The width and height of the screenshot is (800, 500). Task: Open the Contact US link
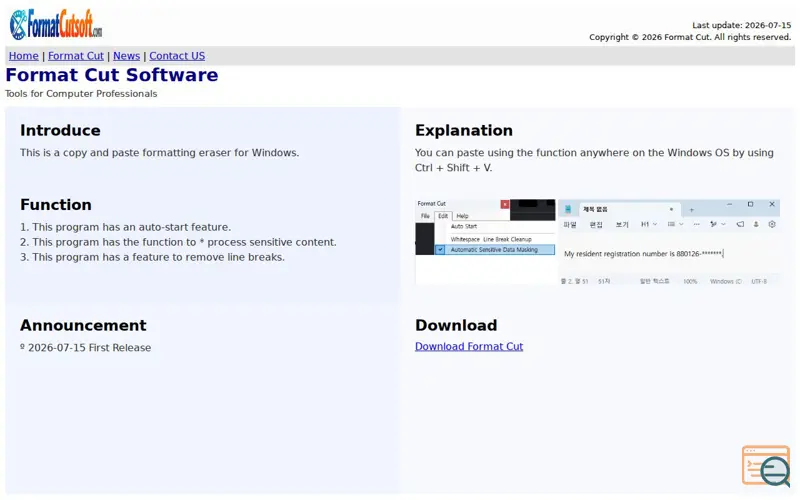click(x=177, y=56)
